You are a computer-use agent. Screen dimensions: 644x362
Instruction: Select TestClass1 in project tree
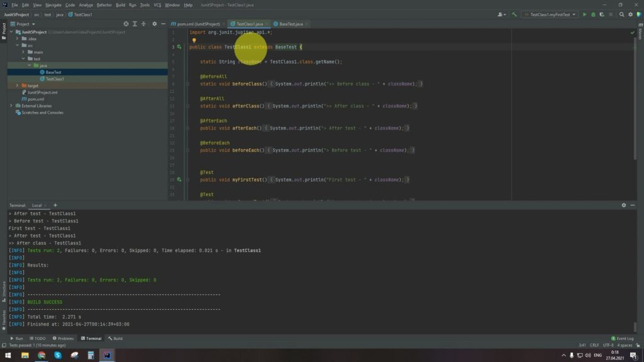[x=55, y=79]
